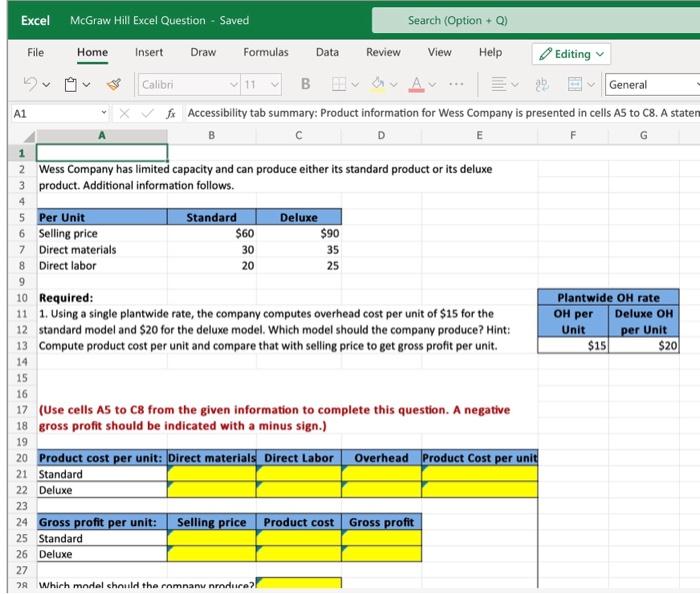Select yellow Overhead cell for Deluxe row 22
Image resolution: width=700 pixels, height=594 pixels.
(381, 490)
